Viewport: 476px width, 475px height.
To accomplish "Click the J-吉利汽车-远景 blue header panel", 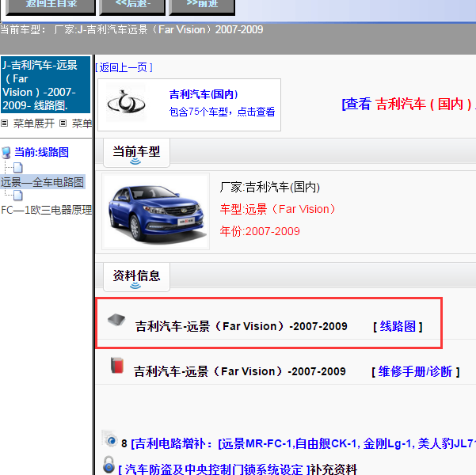I will coord(45,85).
